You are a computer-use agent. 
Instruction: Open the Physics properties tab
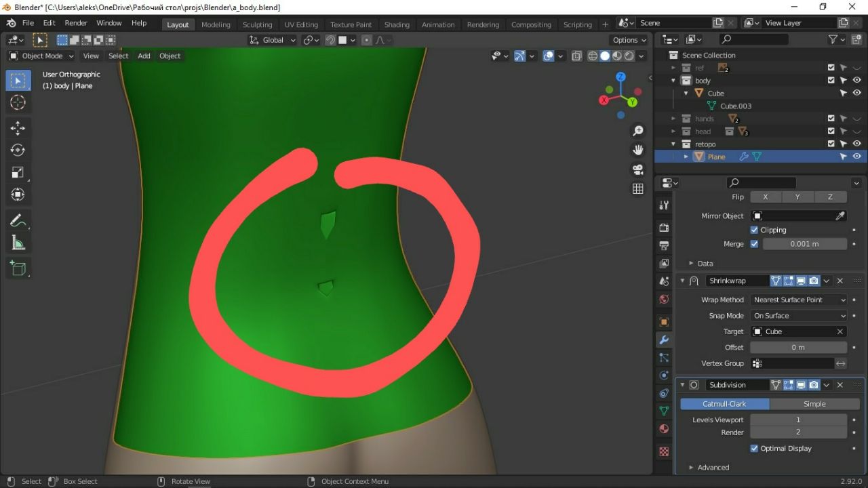point(664,375)
